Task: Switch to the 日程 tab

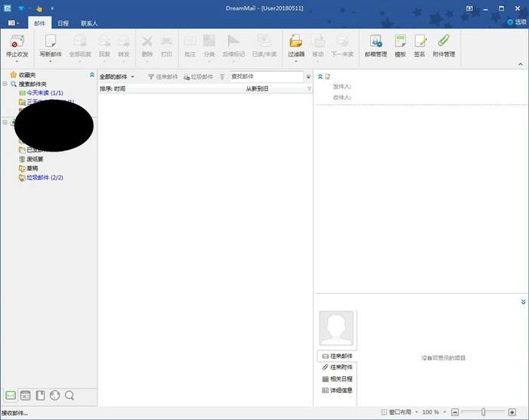Action: tap(63, 23)
